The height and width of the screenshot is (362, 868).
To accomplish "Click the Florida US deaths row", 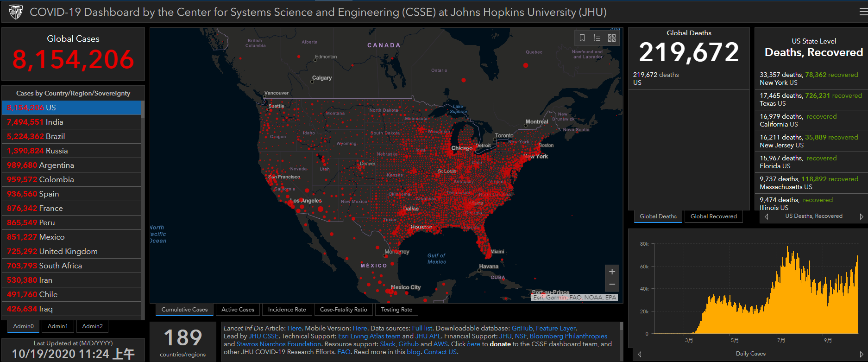I will coord(811,162).
